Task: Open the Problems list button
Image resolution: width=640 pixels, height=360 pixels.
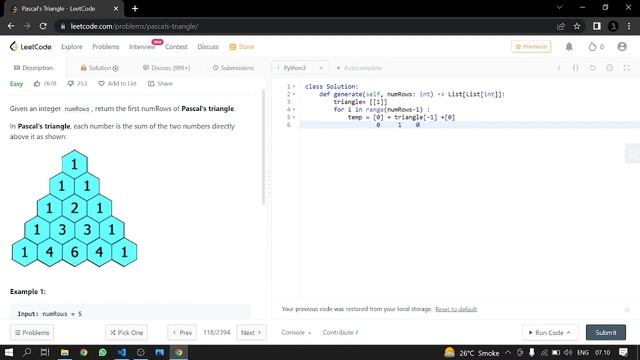Action: pyautogui.click(x=32, y=333)
